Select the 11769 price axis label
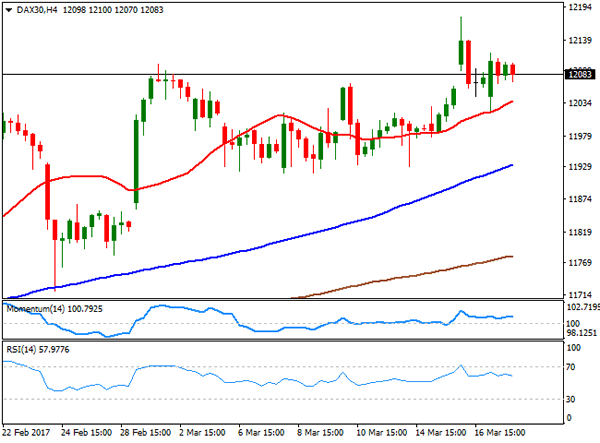The width and height of the screenshot is (600, 443). point(580,263)
